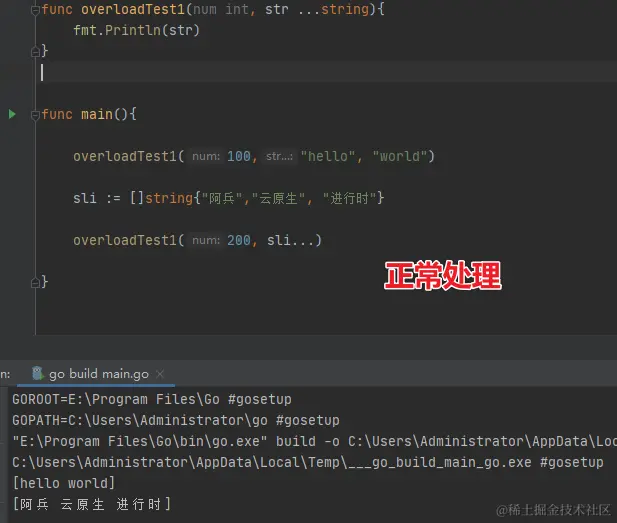Click the str...: parameter hint
The height and width of the screenshot is (523, 617).
[x=279, y=156]
